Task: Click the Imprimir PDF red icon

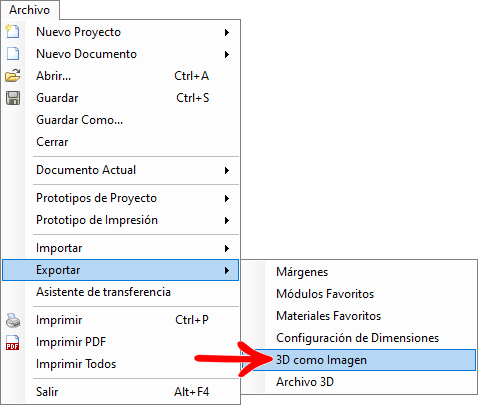Action: 13,342
